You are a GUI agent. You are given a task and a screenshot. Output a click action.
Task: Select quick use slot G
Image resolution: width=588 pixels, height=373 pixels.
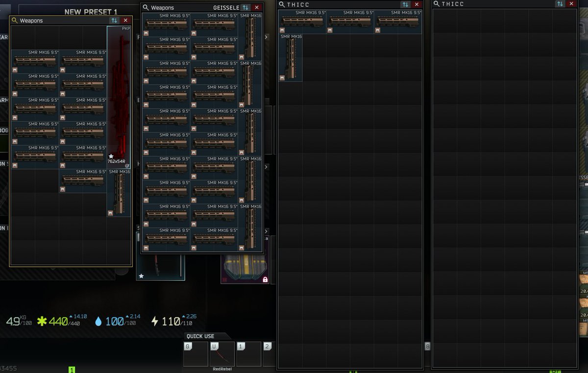coord(196,354)
